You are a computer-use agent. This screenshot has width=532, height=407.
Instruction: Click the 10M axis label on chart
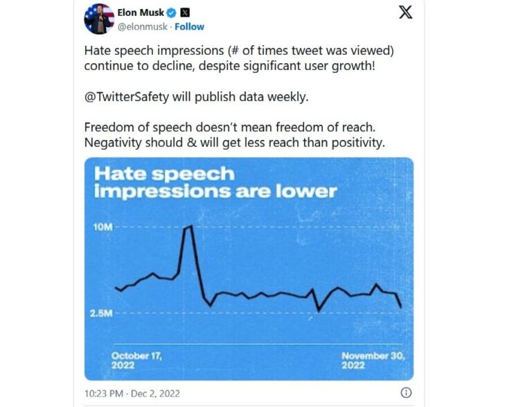[103, 227]
